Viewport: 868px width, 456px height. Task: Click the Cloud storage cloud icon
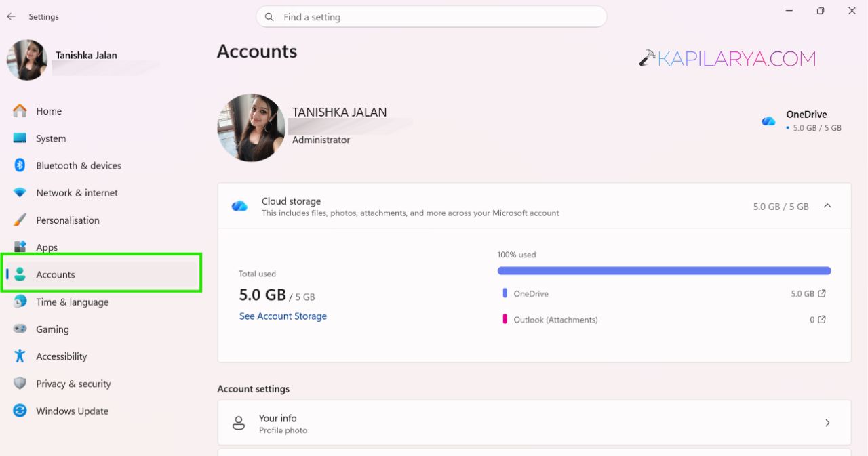coord(239,206)
